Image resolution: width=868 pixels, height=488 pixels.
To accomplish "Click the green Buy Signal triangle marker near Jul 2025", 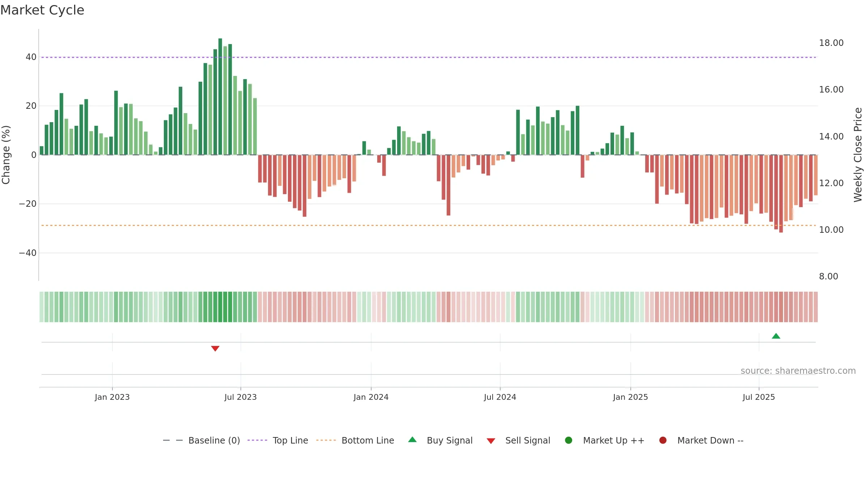I will click(x=776, y=336).
